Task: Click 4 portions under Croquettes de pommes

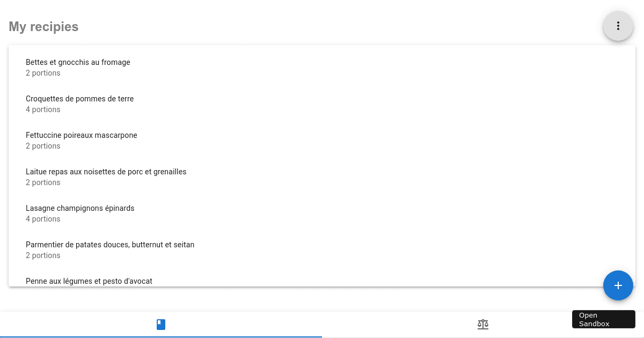Action: [x=43, y=109]
